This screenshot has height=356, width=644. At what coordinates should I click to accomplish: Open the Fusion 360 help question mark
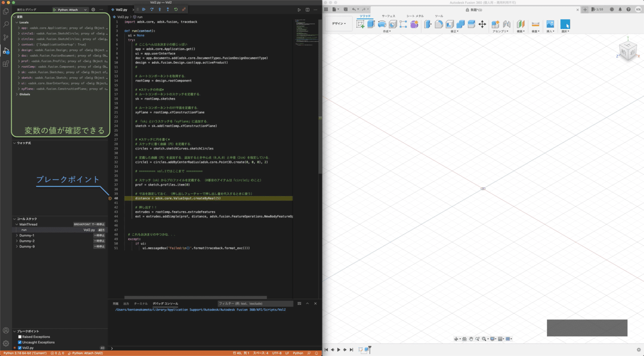(628, 9)
